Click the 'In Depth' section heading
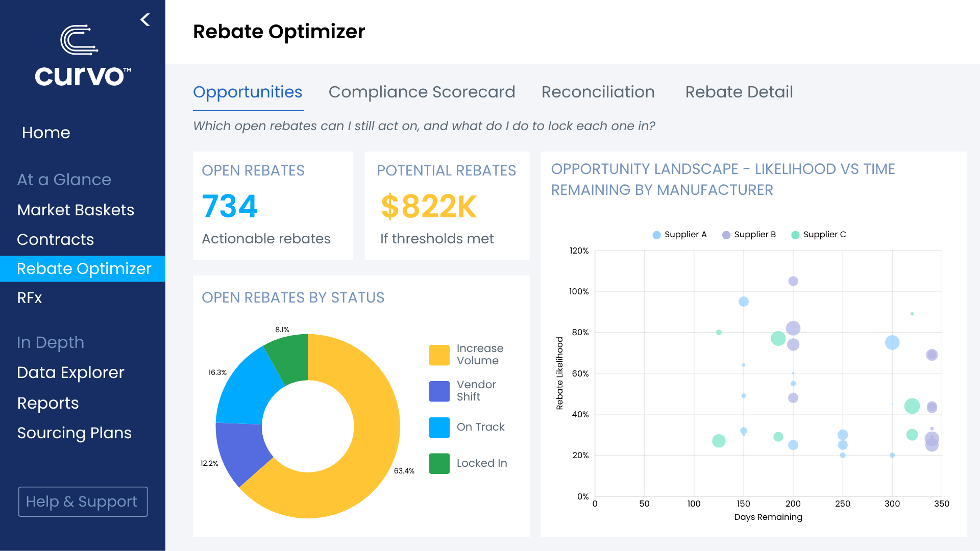This screenshot has height=551, width=980. (51, 342)
